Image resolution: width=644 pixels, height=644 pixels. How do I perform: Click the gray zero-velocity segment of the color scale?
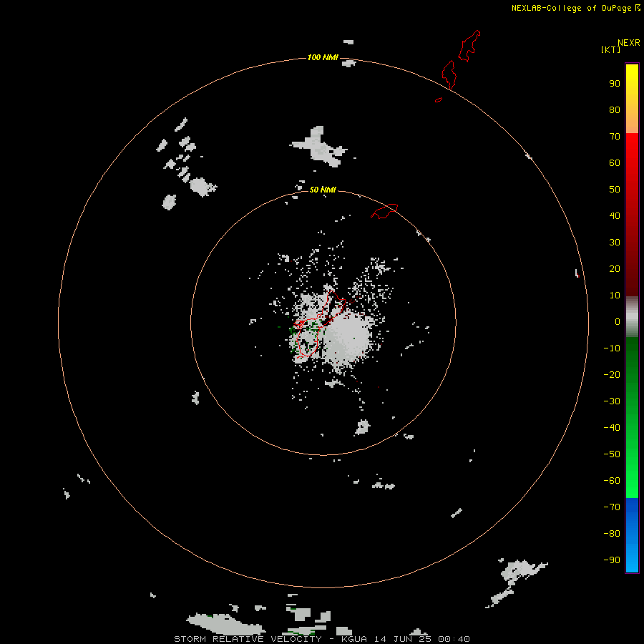(632, 317)
